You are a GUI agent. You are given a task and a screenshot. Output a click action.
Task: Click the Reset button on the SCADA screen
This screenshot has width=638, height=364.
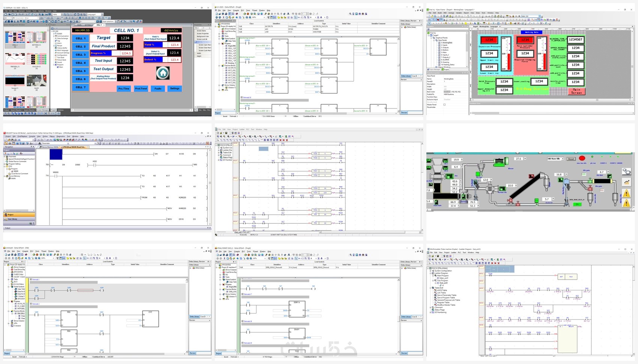[x=571, y=159]
